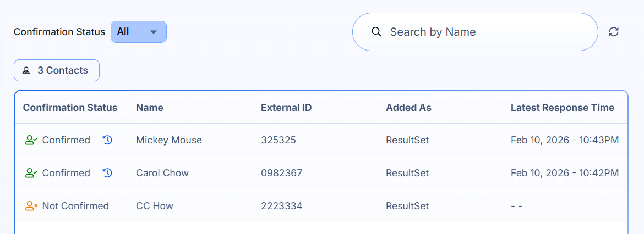Click the dropdown arrow next to All
Viewport: 644px width, 234px height.
point(154,32)
